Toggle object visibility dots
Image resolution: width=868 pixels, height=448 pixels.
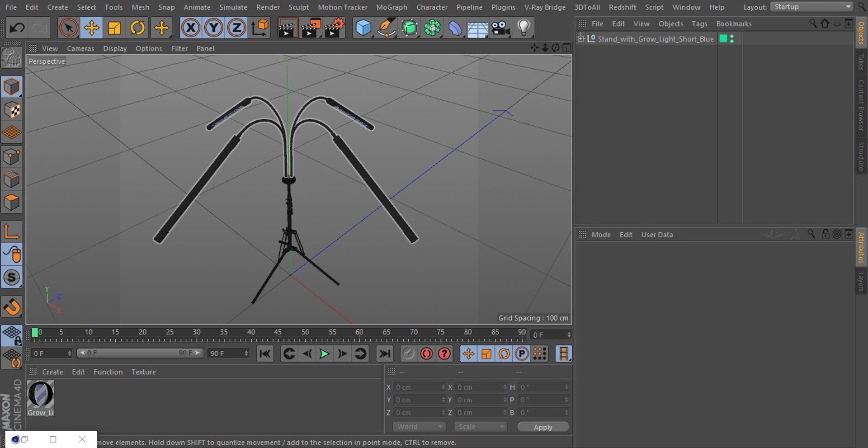732,39
